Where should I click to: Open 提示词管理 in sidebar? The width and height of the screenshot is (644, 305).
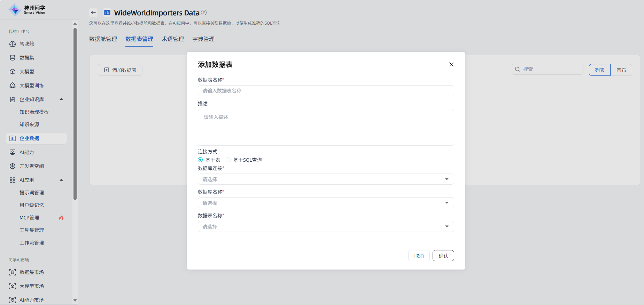click(x=32, y=193)
